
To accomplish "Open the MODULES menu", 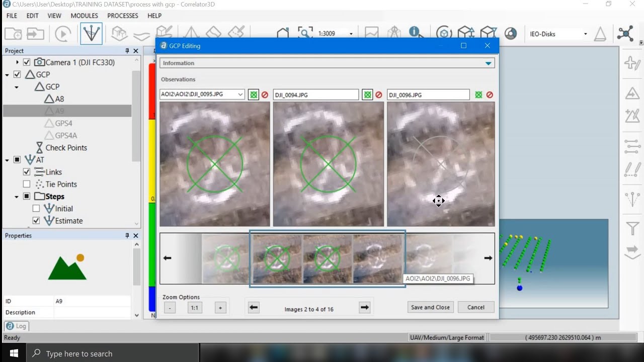I will click(85, 16).
